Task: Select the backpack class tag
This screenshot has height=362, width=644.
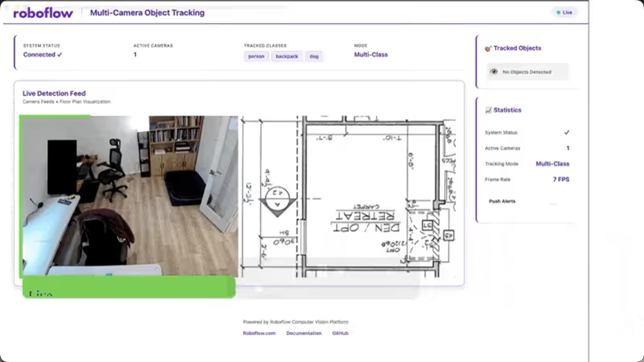Action: (x=287, y=56)
